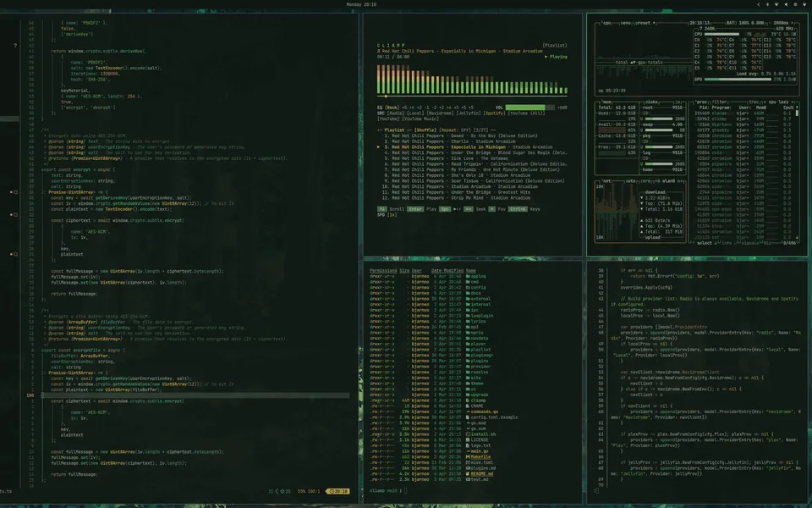The height and width of the screenshot is (508, 812).
Task: Click the folder icon beside mpris
Action: [x=468, y=333]
